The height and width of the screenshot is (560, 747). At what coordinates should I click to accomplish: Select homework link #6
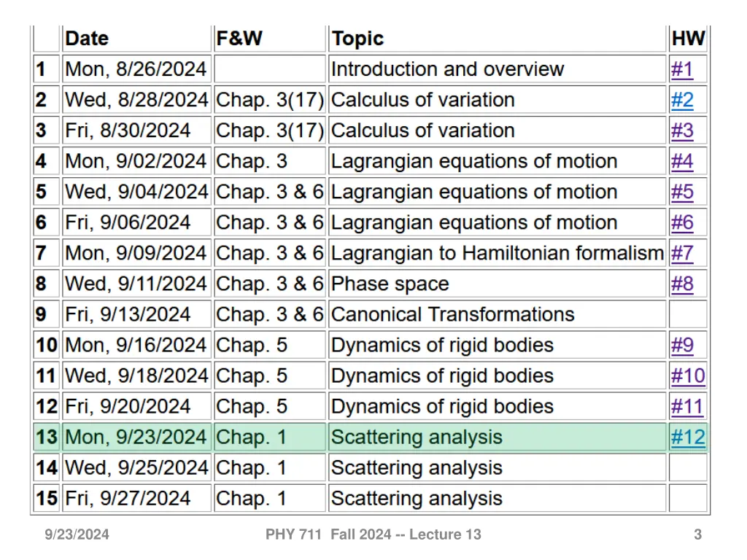click(x=682, y=222)
